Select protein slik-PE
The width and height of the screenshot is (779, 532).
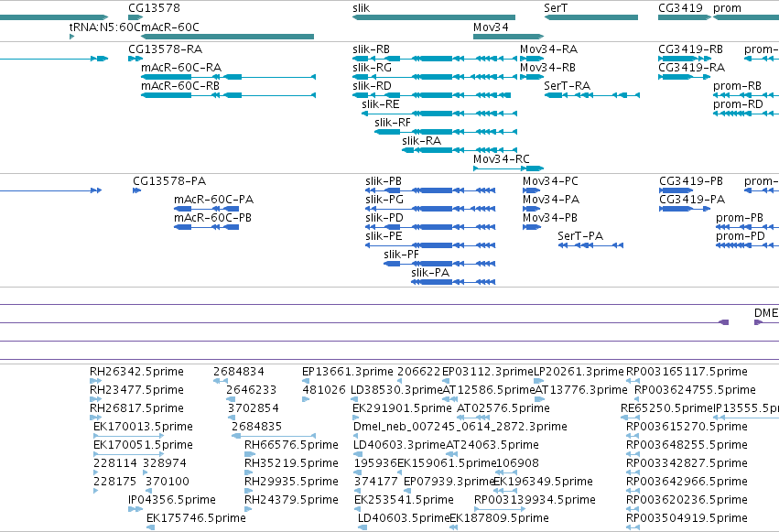point(430,245)
